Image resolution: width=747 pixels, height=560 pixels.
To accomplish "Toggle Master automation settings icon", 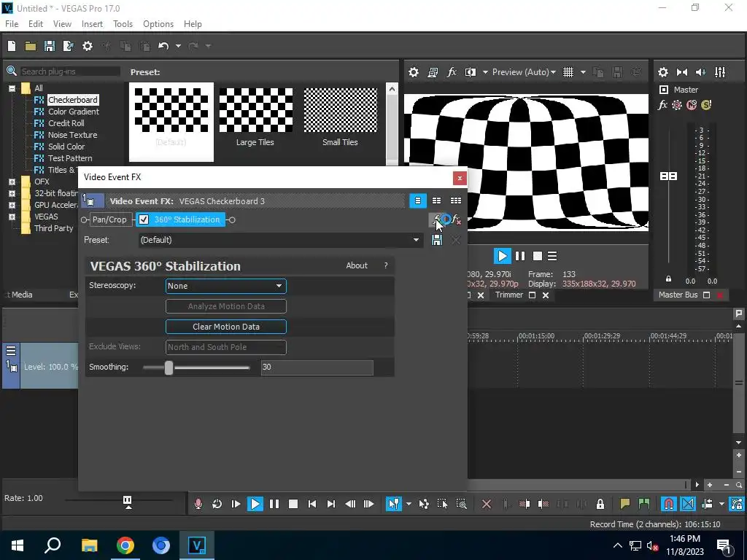I will point(677,105).
